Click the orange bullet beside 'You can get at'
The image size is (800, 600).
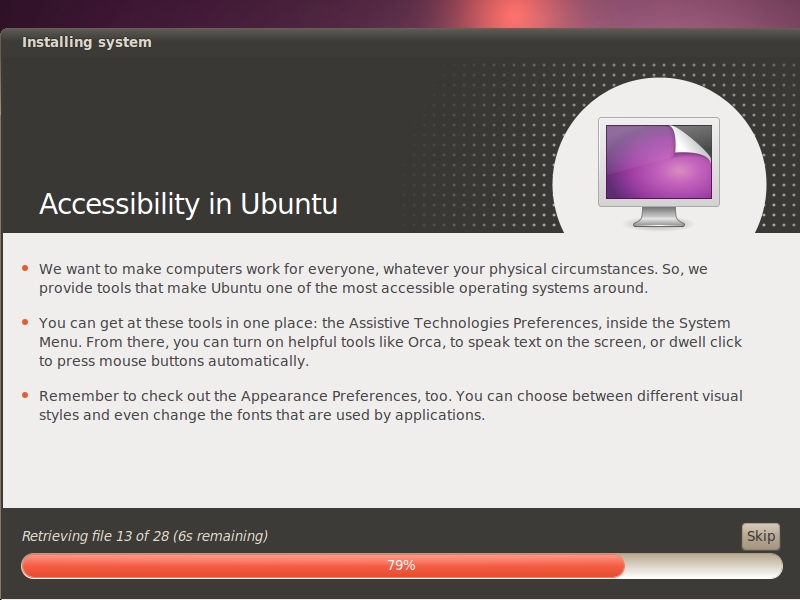(25, 322)
